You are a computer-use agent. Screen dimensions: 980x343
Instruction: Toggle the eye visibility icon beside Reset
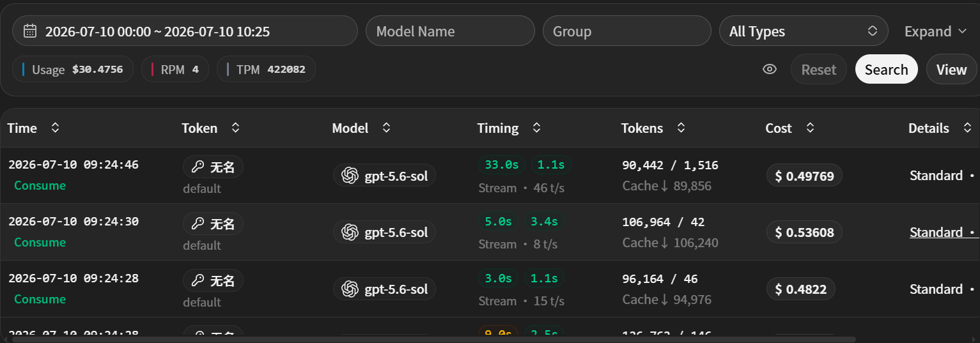click(770, 69)
